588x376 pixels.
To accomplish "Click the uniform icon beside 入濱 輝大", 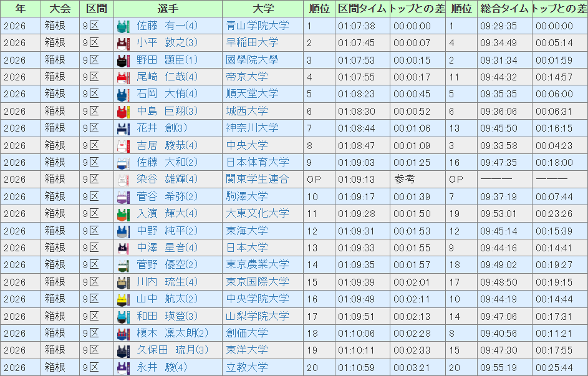I will 123,214.
